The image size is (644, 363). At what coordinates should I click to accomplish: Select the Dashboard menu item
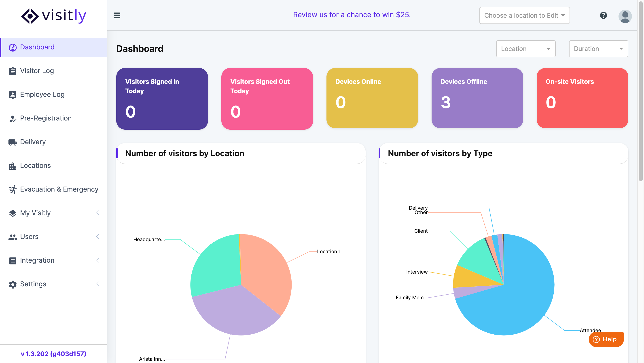37,47
